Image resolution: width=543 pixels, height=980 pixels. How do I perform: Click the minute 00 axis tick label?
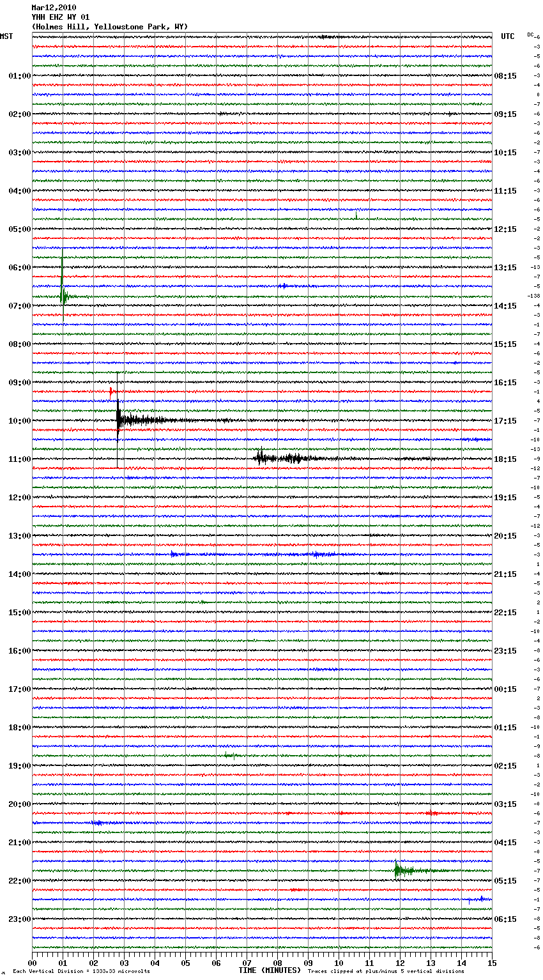coord(33,963)
